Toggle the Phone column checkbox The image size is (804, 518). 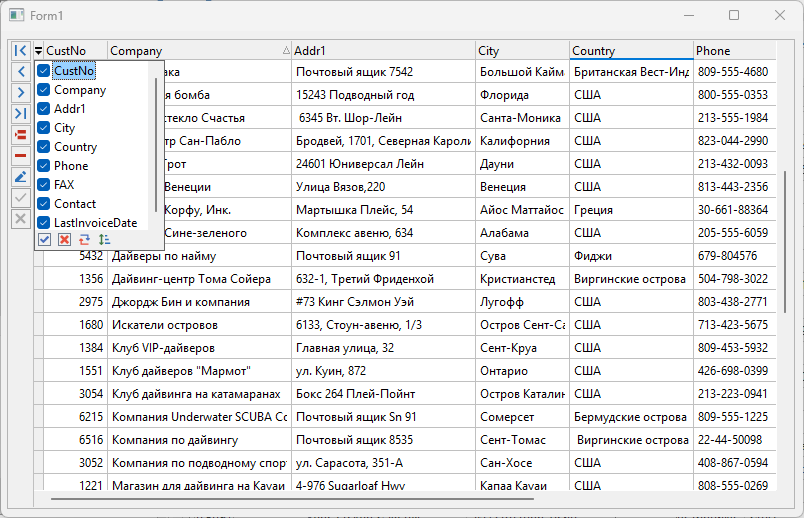(x=44, y=166)
